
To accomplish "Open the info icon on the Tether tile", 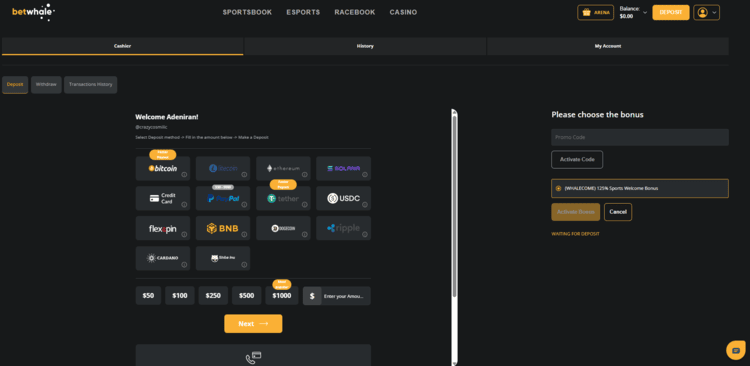I will pyautogui.click(x=305, y=205).
